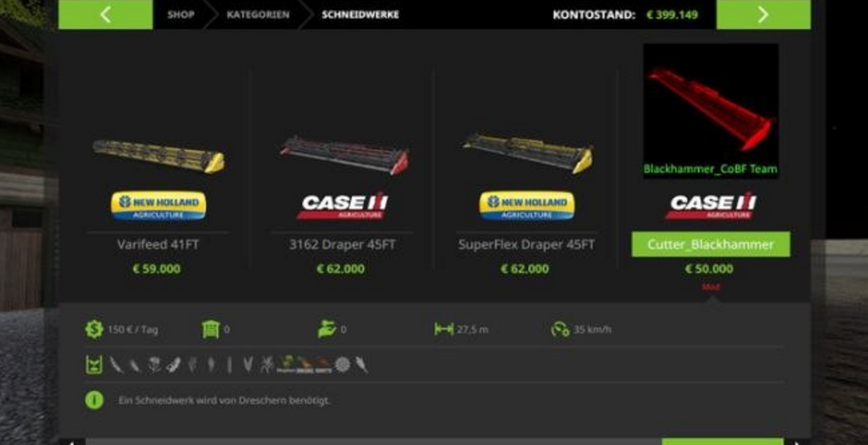868x445 pixels.
Task: Advance with the green right arrow
Action: click(x=763, y=14)
